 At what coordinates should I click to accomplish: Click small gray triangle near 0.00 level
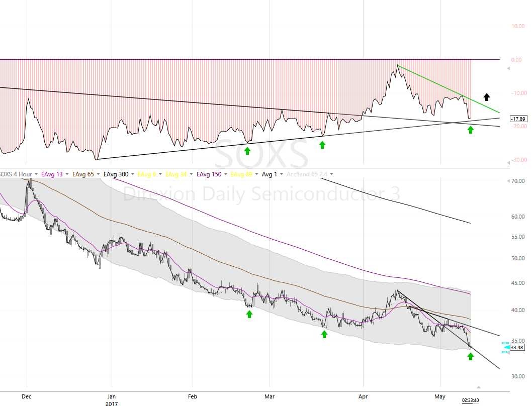tap(508, 68)
